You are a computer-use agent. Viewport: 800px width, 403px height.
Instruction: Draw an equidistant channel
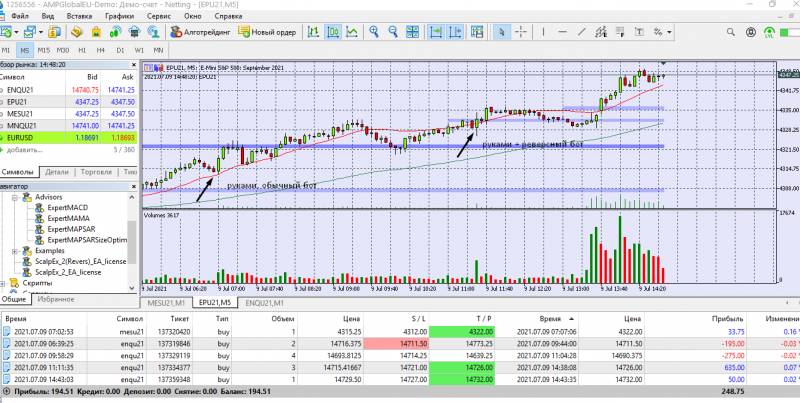pyautogui.click(x=601, y=32)
